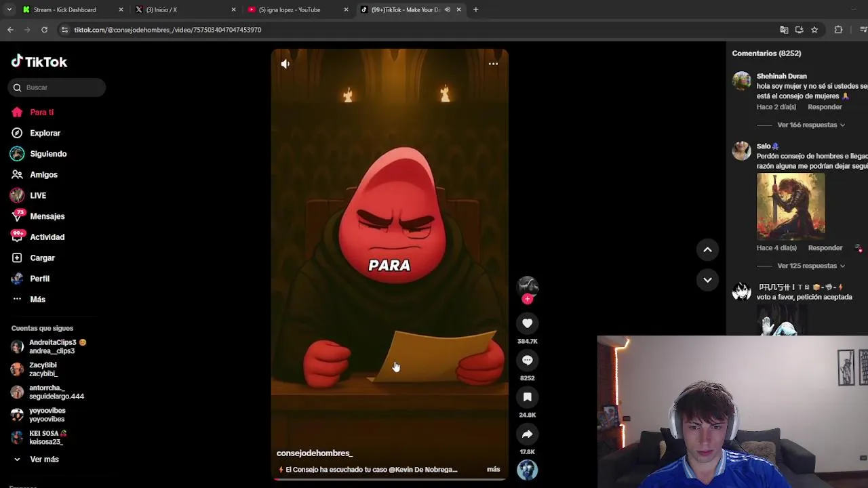
Task: Mute the tab via speaker icon
Action: point(447,9)
